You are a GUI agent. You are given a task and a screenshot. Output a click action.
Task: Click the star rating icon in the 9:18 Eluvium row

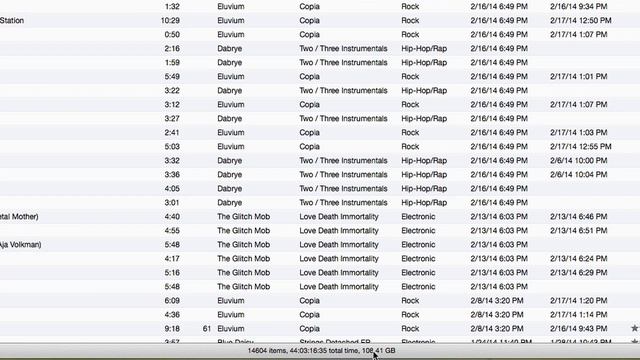click(634, 328)
